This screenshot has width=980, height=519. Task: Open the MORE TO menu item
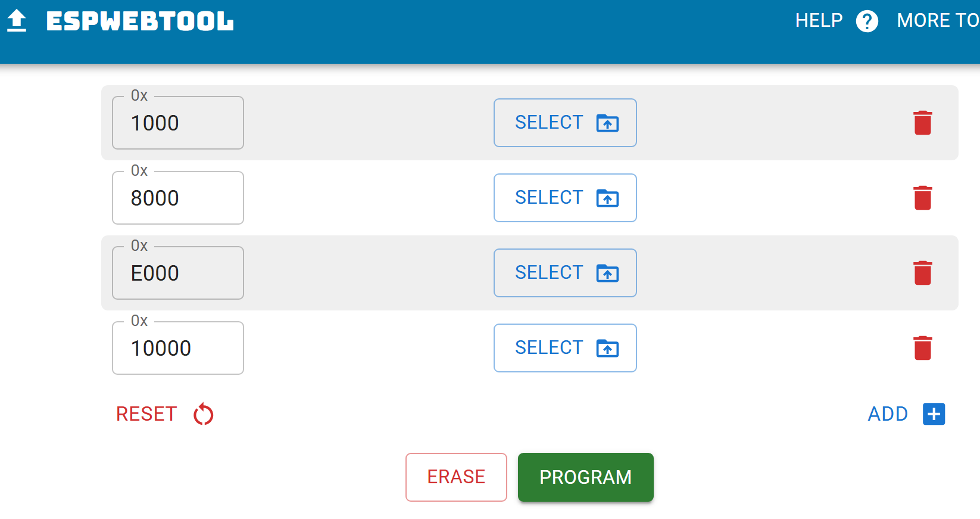point(938,21)
